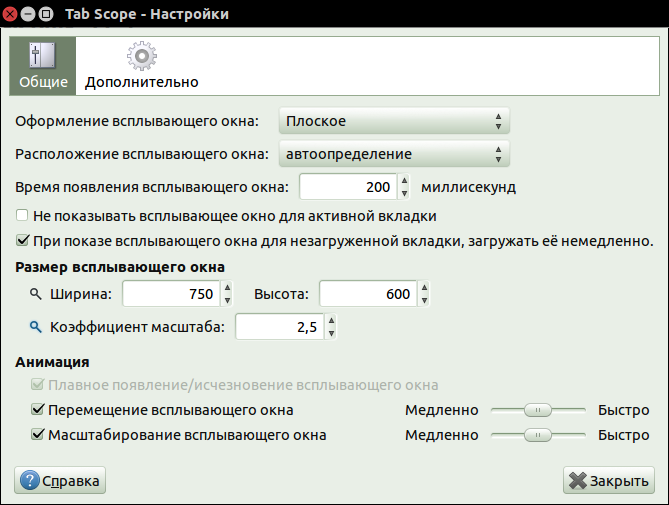Image resolution: width=669 pixels, height=505 pixels.
Task: Decrease Высота with down arrow
Action: coord(424,300)
